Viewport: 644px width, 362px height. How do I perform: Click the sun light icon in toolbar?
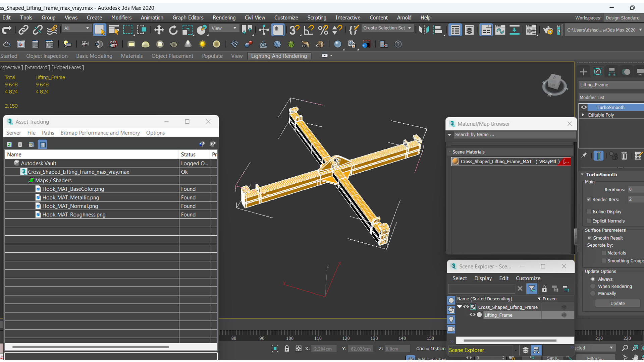click(x=202, y=44)
